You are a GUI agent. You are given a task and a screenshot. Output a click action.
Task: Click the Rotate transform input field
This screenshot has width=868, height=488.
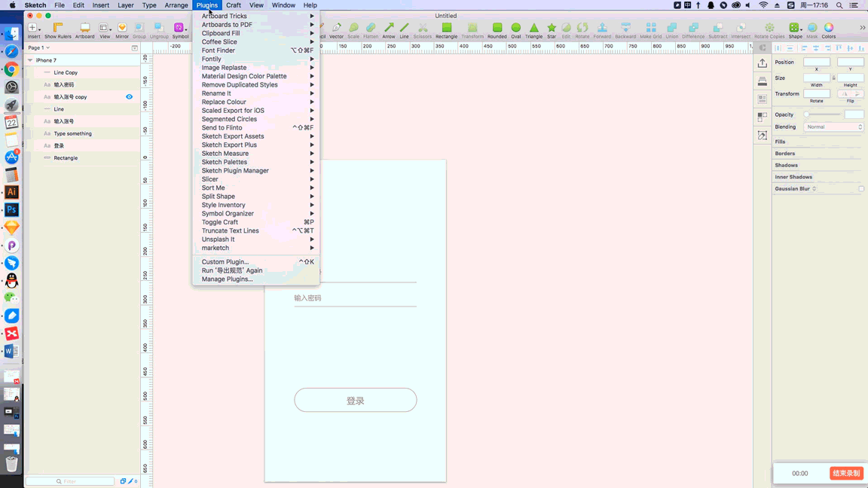[x=817, y=94]
